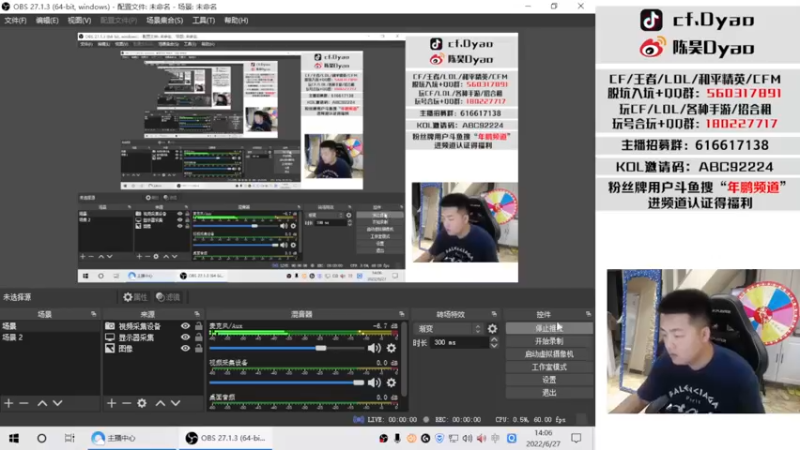Lock the 视频采集设备 source
This screenshot has height=450, width=800.
click(198, 326)
